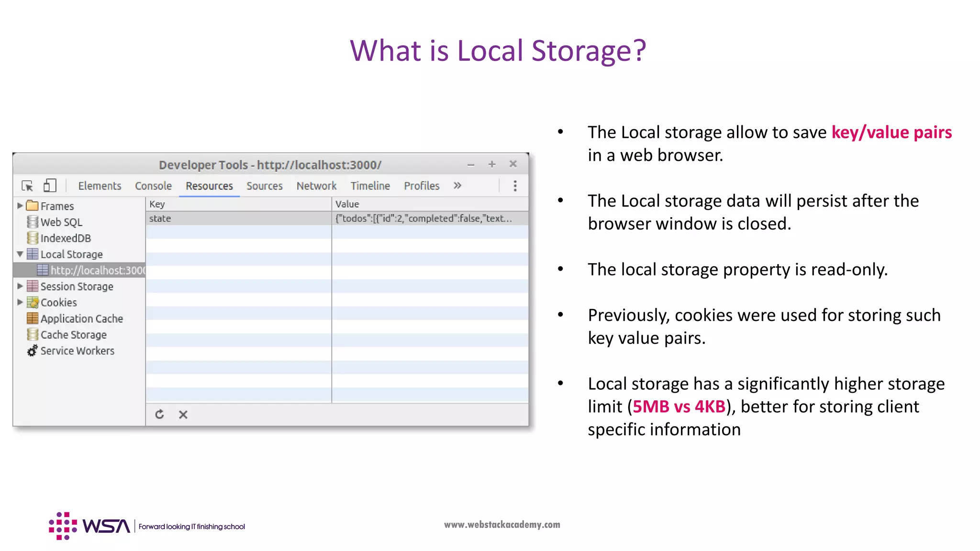Maximize the Developer Tools window
This screenshot has height=551, width=980.
pyautogui.click(x=492, y=164)
